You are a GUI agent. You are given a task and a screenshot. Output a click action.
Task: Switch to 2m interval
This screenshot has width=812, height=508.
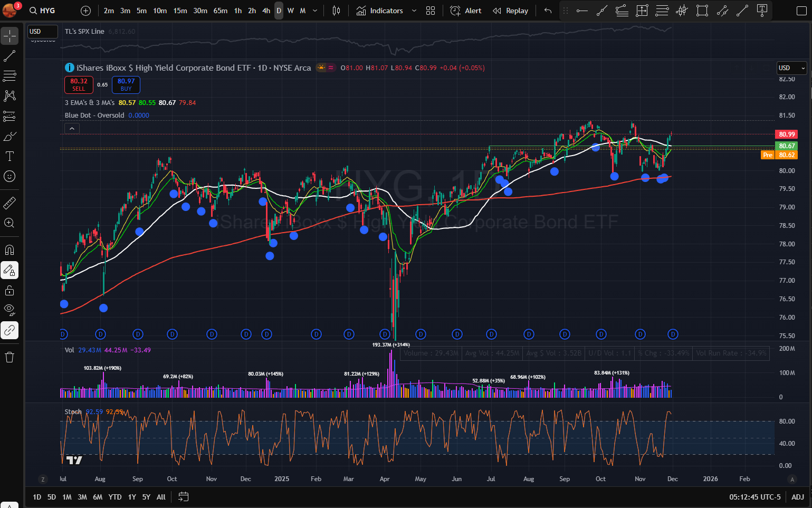(109, 11)
